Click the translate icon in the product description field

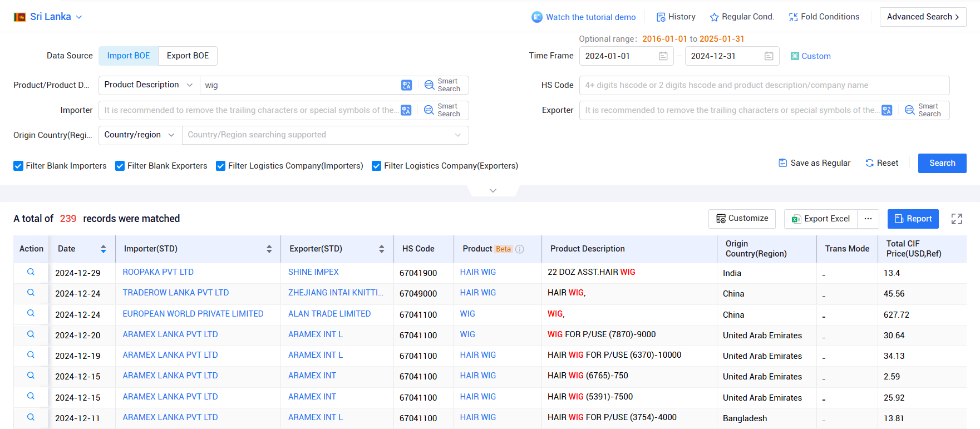click(x=406, y=85)
